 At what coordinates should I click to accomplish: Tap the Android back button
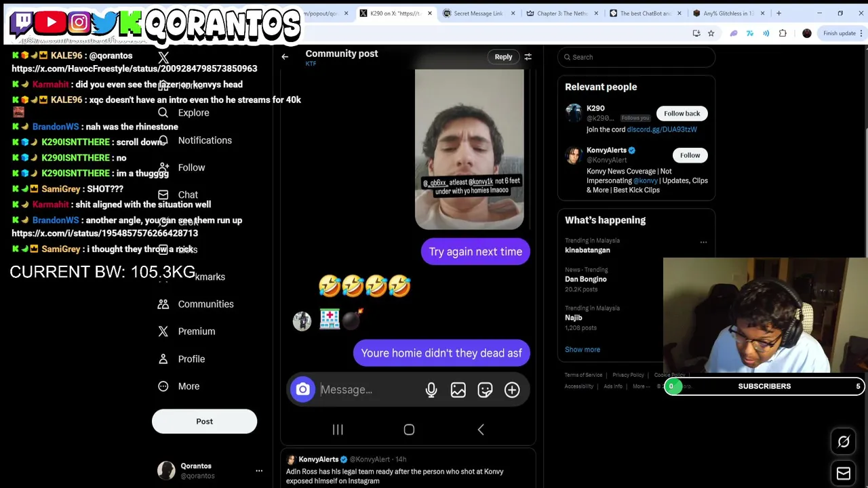(x=481, y=430)
